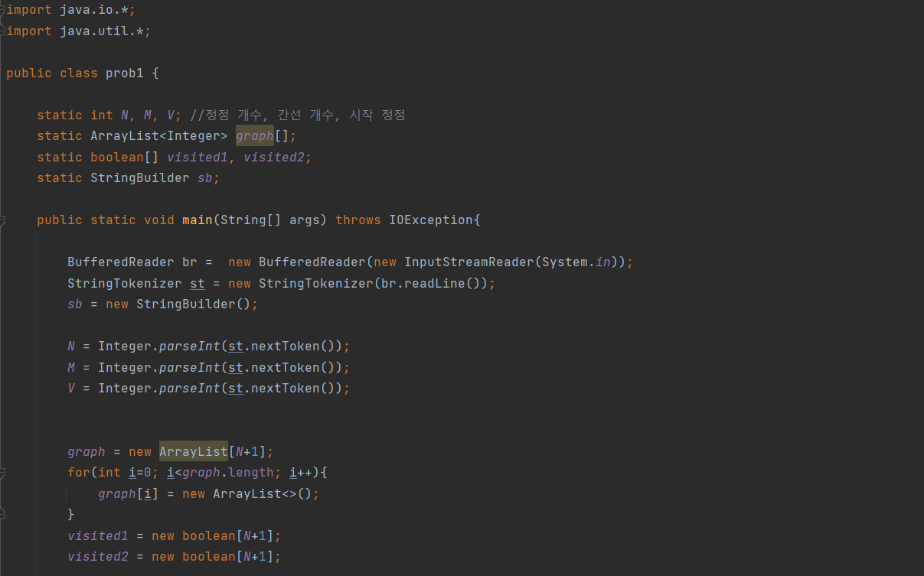Collapse the import block fold marker at java.io
Image resolution: width=924 pixels, height=576 pixels.
2,10
